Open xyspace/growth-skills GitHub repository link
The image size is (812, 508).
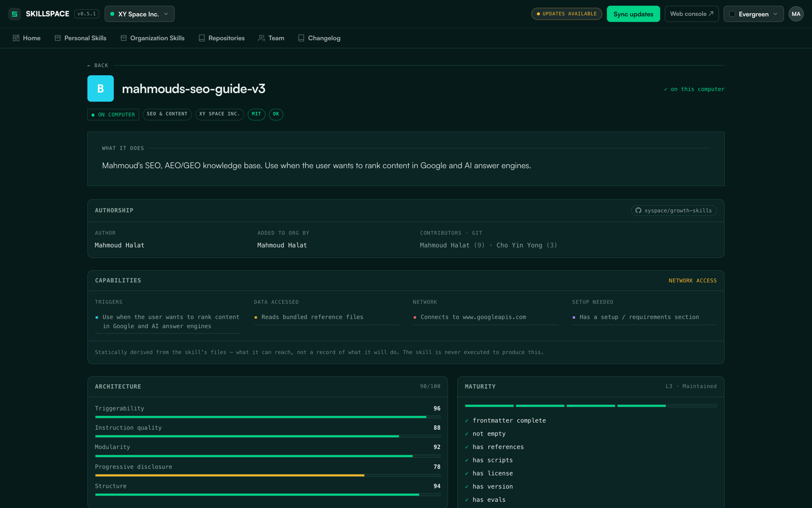click(674, 210)
